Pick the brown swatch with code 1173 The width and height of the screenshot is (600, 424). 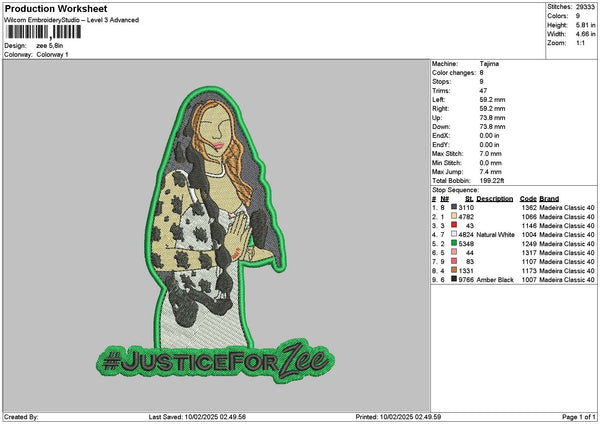coord(453,270)
